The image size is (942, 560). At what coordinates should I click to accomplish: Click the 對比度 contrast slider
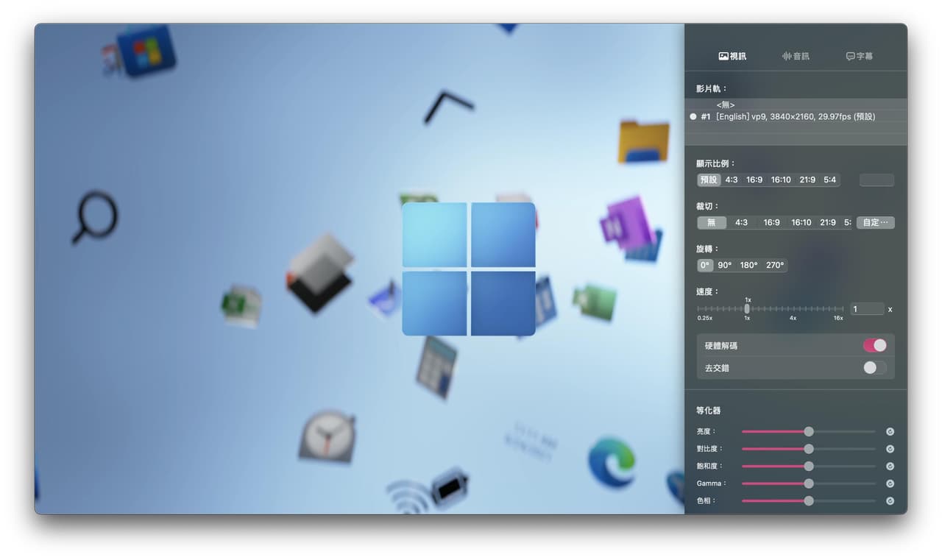(809, 449)
